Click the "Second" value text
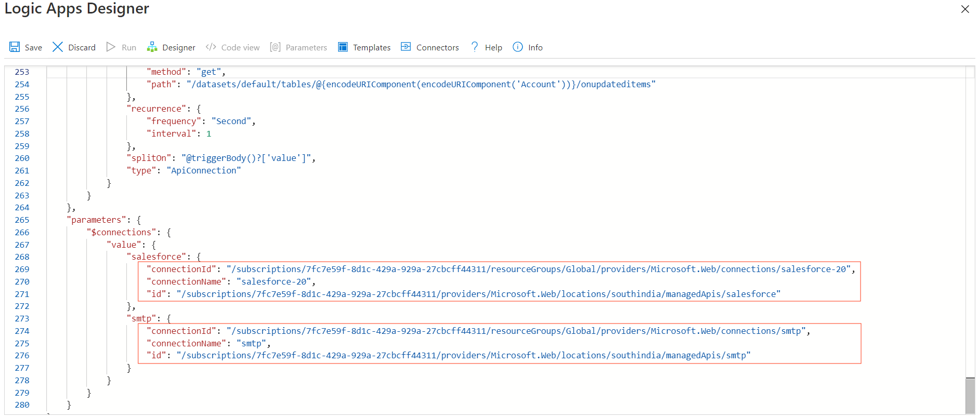Screen dimensions: 980x418 click(231, 121)
